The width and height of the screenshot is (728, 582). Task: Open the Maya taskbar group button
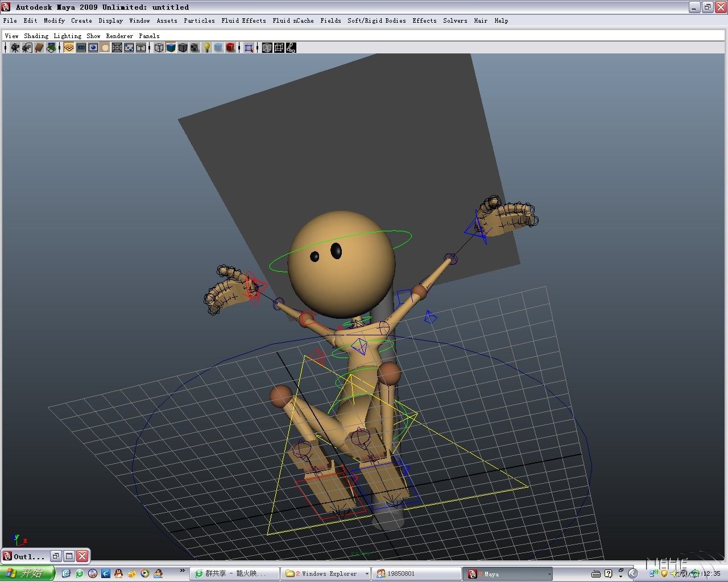(x=507, y=573)
